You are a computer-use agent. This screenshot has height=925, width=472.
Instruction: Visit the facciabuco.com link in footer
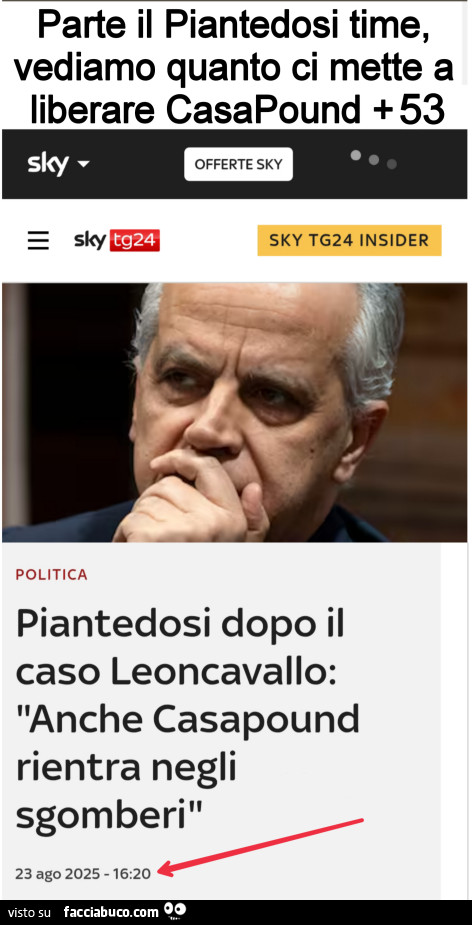click(x=111, y=912)
